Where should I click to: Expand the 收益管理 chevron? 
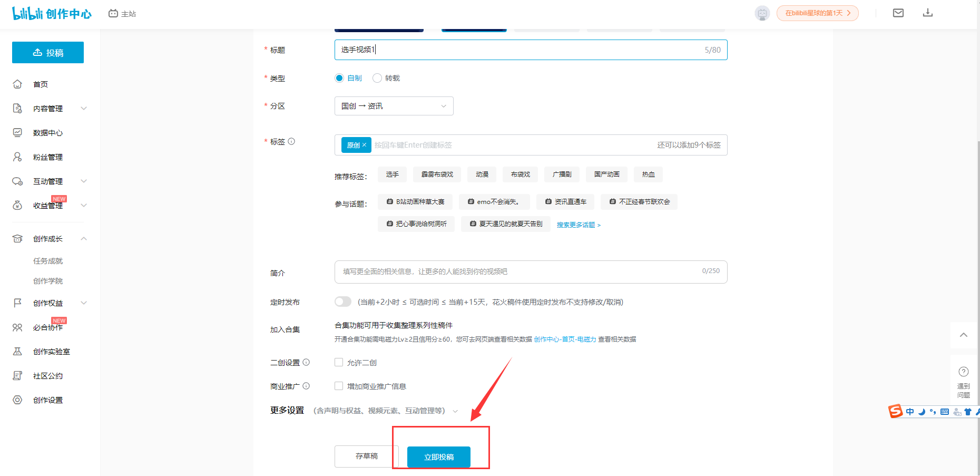[84, 206]
